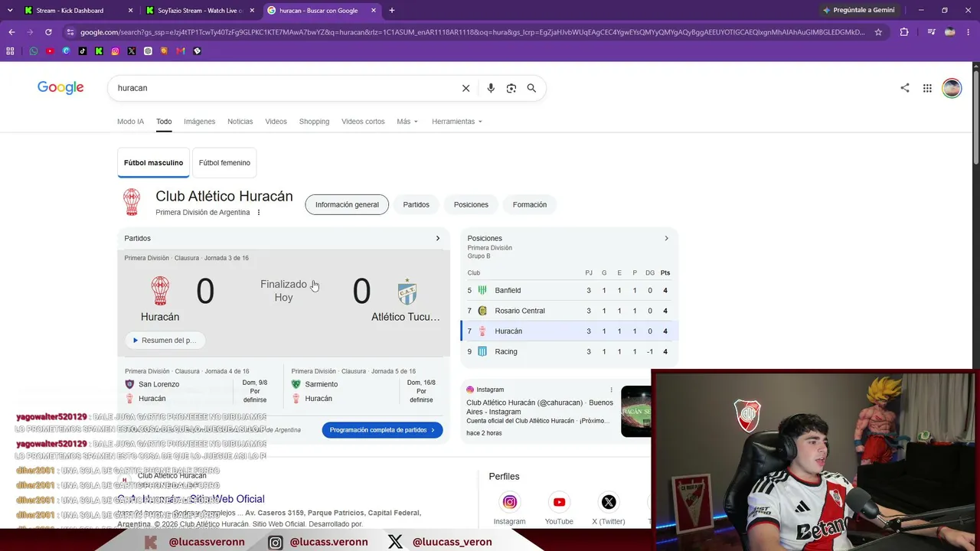This screenshot has width=980, height=551.
Task: Open the Posiciones chip
Action: (x=471, y=205)
